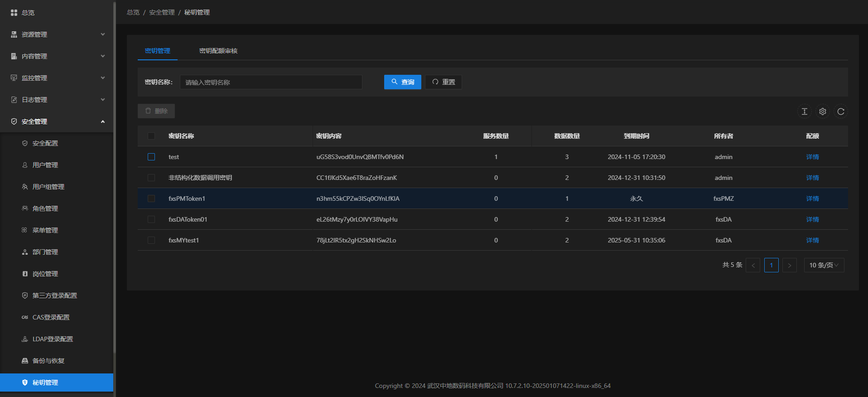Check the fxsMYtest1 row checkbox
The height and width of the screenshot is (397, 868).
[x=151, y=240]
